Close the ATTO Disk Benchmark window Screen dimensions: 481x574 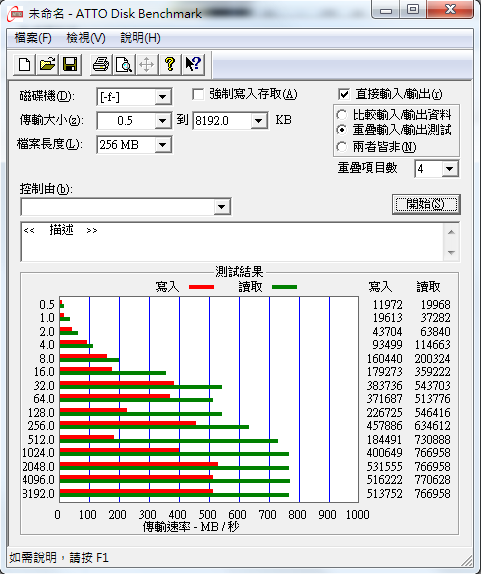point(450,10)
